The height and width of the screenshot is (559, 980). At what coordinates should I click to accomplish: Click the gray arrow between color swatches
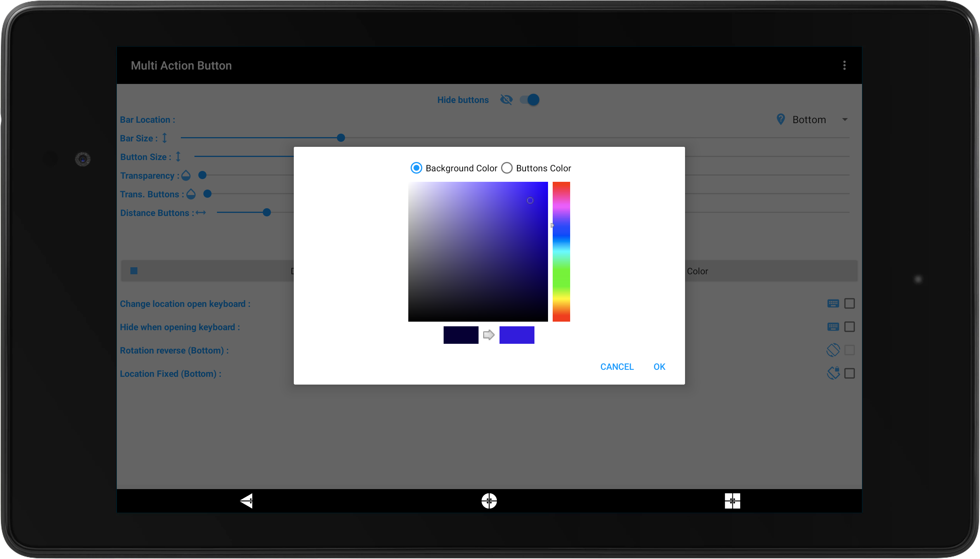point(489,335)
